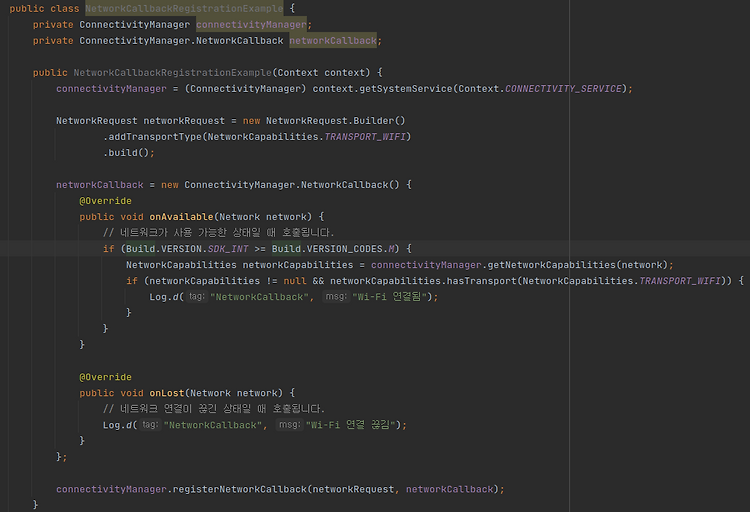Select the class name in the public class declaration
Image resolution: width=750 pixels, height=512 pixels.
click(184, 9)
